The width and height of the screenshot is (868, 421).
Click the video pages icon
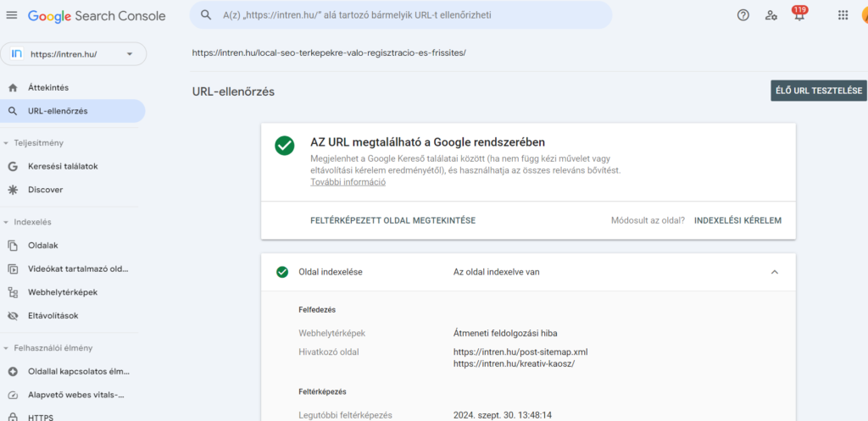13,269
